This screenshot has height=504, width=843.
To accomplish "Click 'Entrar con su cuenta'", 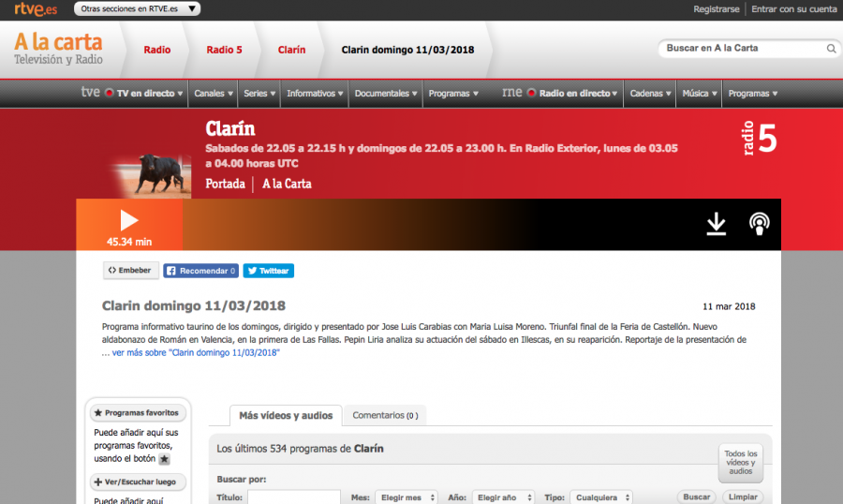I will tap(794, 9).
